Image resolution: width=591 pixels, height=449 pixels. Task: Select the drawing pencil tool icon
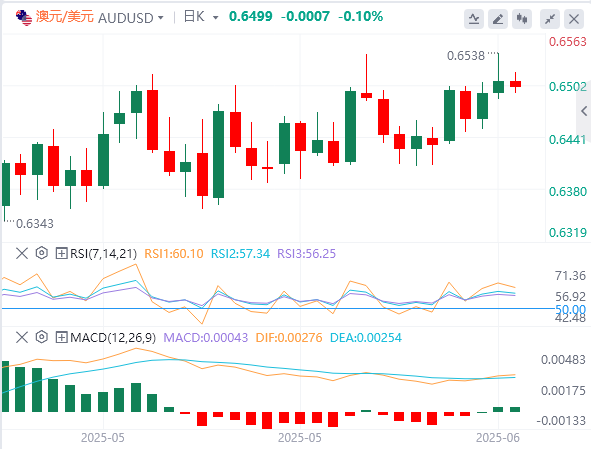498,18
